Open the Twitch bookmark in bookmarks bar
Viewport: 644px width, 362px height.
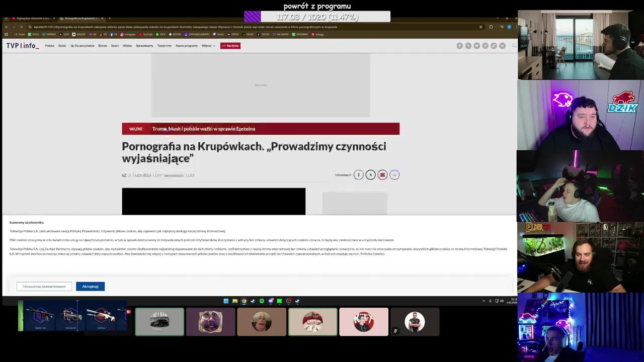(219, 34)
